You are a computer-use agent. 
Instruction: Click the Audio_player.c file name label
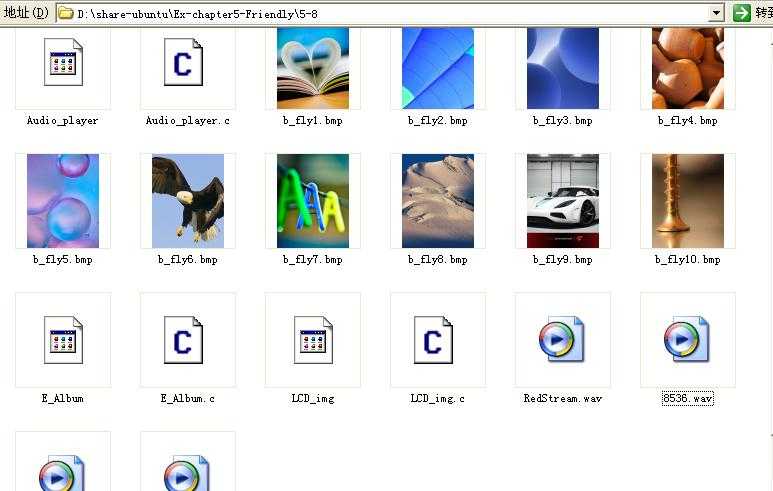pos(188,121)
